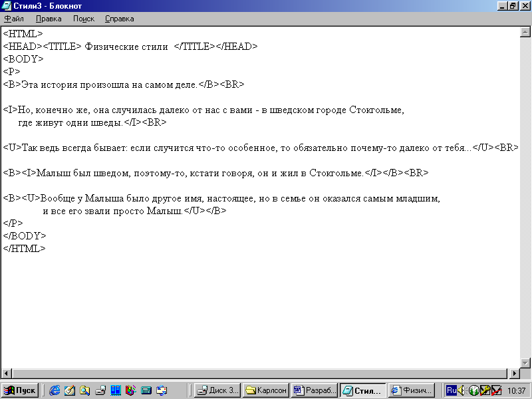Click the closing </P> tag line
532x399 pixels.
point(13,223)
